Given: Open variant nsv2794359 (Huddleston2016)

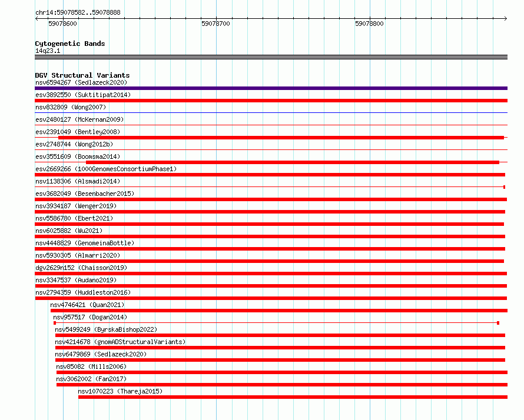Looking at the screenshot, I should pyautogui.click(x=83, y=292).
